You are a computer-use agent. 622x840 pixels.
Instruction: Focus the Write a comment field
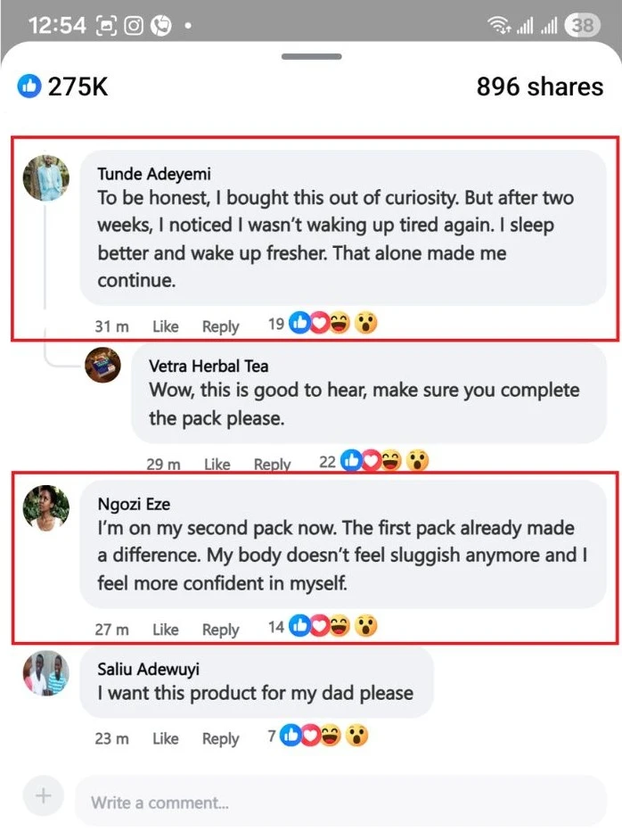(x=339, y=802)
